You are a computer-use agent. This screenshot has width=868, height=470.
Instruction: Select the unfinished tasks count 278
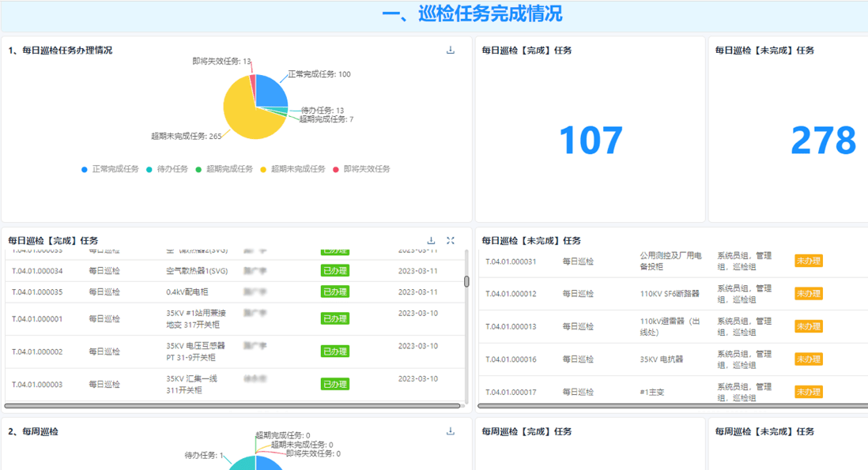click(825, 139)
